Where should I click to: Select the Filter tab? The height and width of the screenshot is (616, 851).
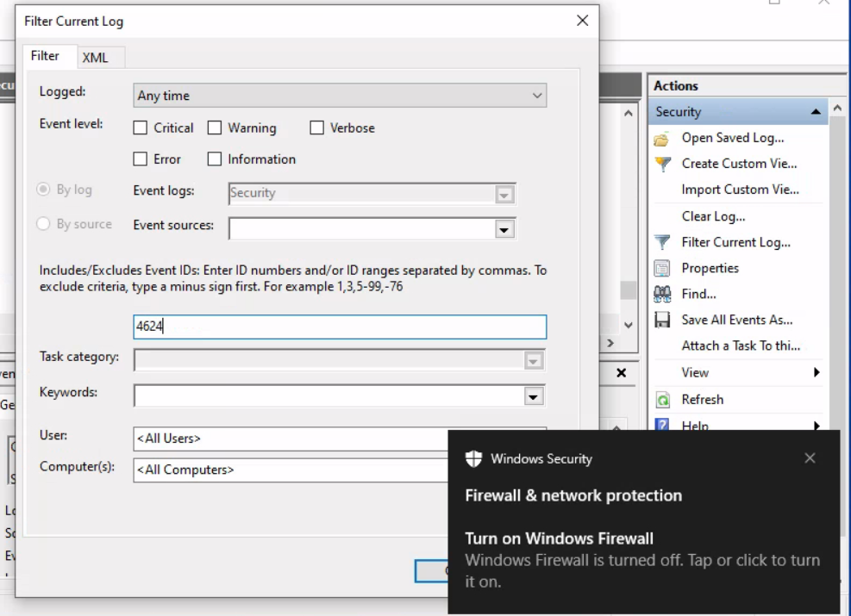[45, 56]
